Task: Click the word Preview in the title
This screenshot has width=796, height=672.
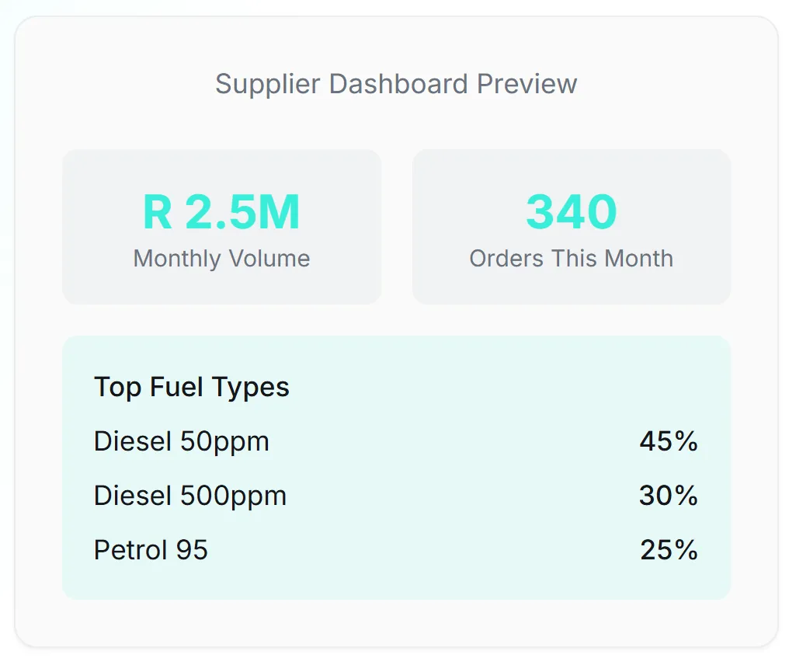Action: click(x=527, y=84)
